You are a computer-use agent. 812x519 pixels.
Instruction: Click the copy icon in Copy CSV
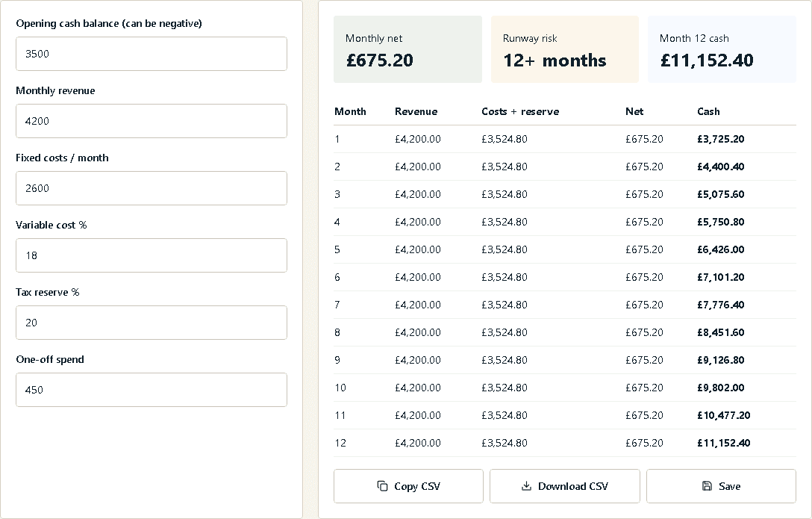pos(382,486)
